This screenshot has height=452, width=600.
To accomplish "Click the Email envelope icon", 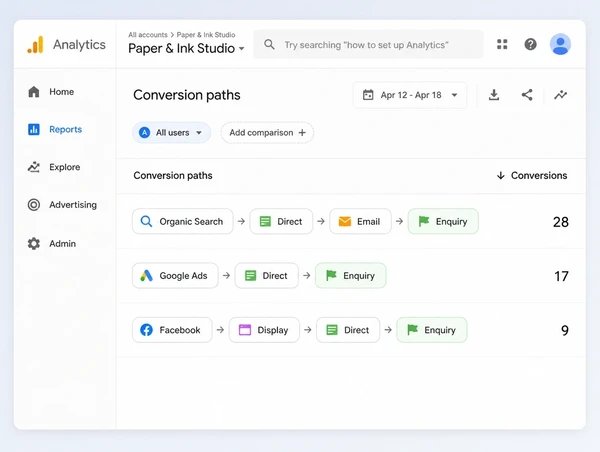I will [x=345, y=222].
